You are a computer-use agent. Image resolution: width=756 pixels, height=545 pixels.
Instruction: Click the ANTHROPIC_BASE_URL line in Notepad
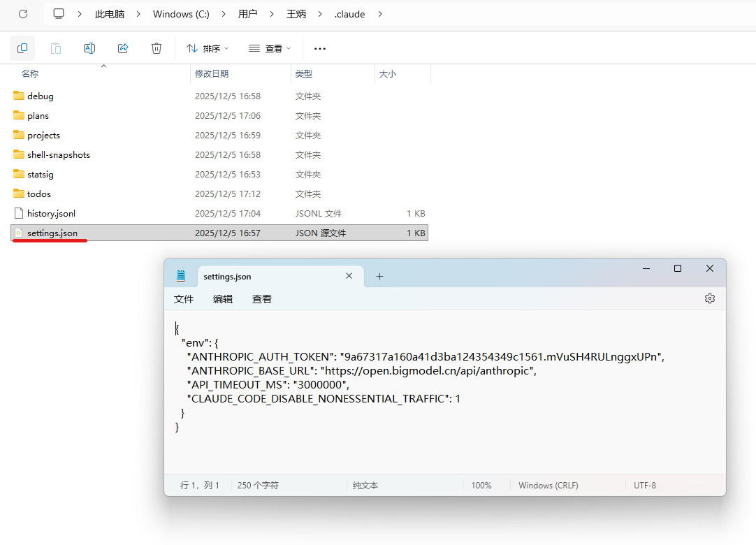pos(362,370)
